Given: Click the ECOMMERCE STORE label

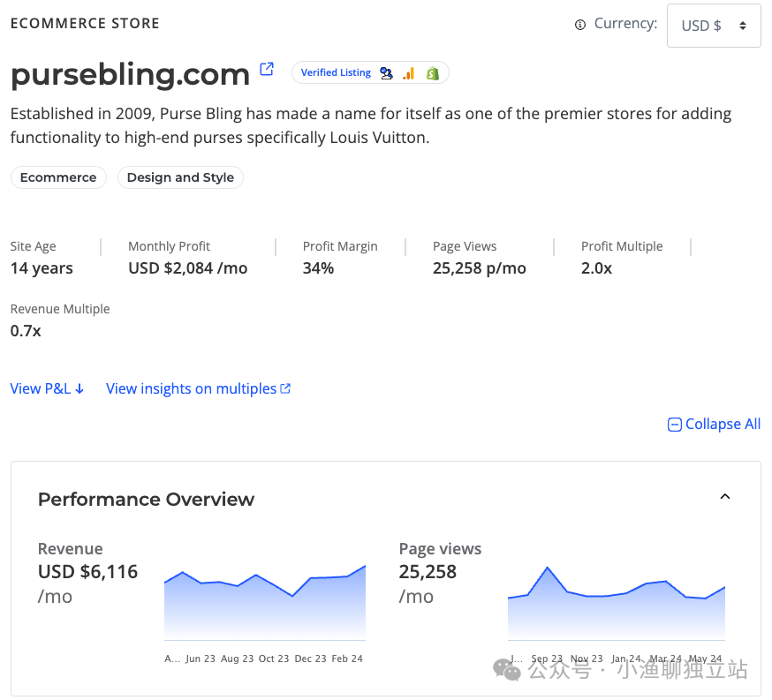Looking at the screenshot, I should pyautogui.click(x=85, y=24).
